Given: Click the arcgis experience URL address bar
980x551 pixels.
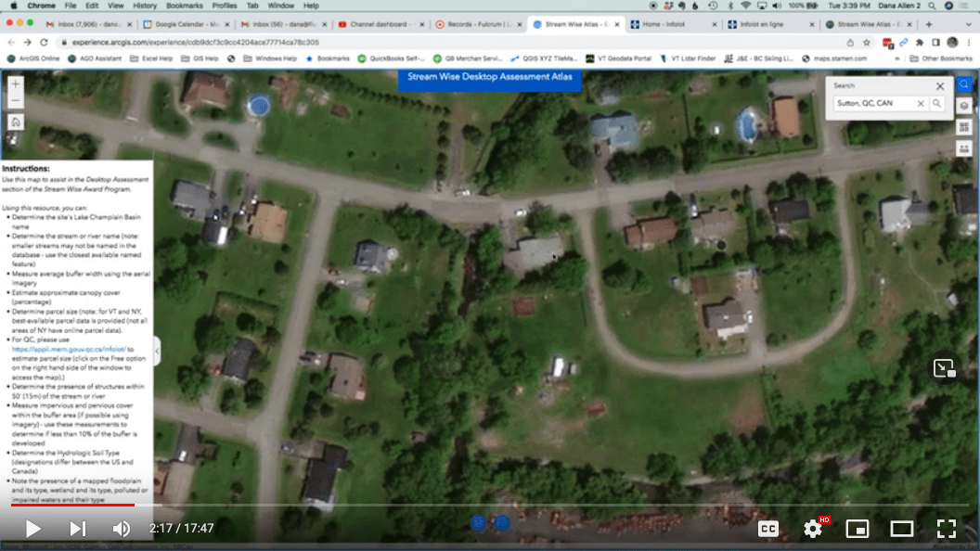Looking at the screenshot, I should (x=195, y=43).
